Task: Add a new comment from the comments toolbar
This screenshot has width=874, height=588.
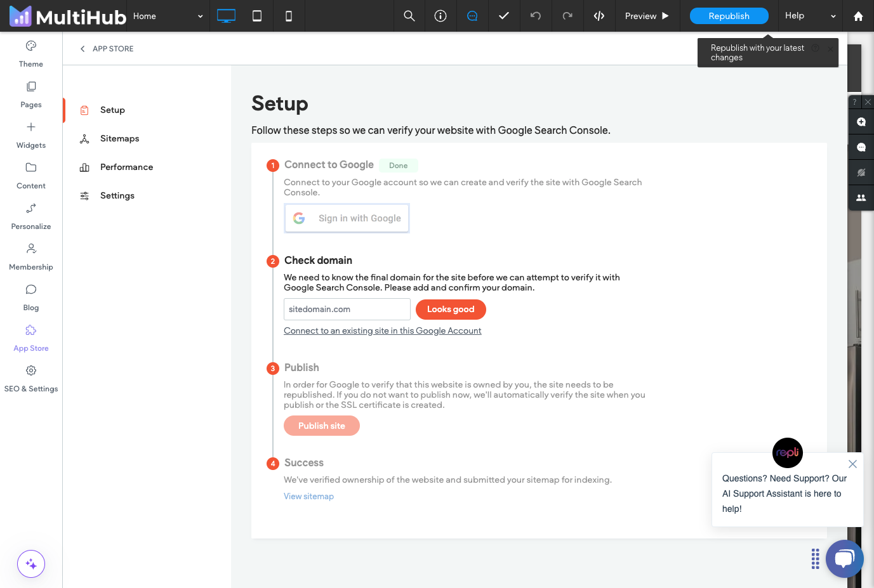Action: [861, 122]
